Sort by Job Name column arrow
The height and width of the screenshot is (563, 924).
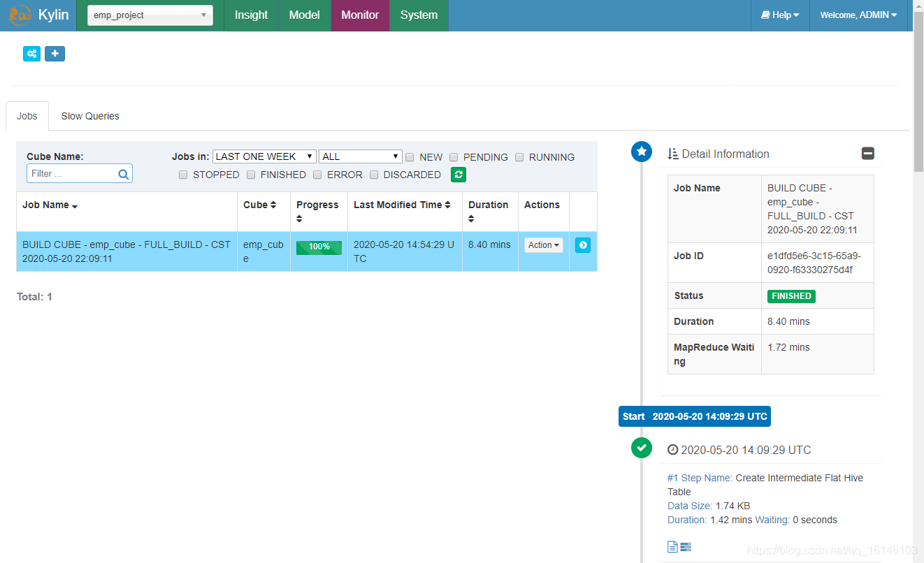click(x=75, y=206)
